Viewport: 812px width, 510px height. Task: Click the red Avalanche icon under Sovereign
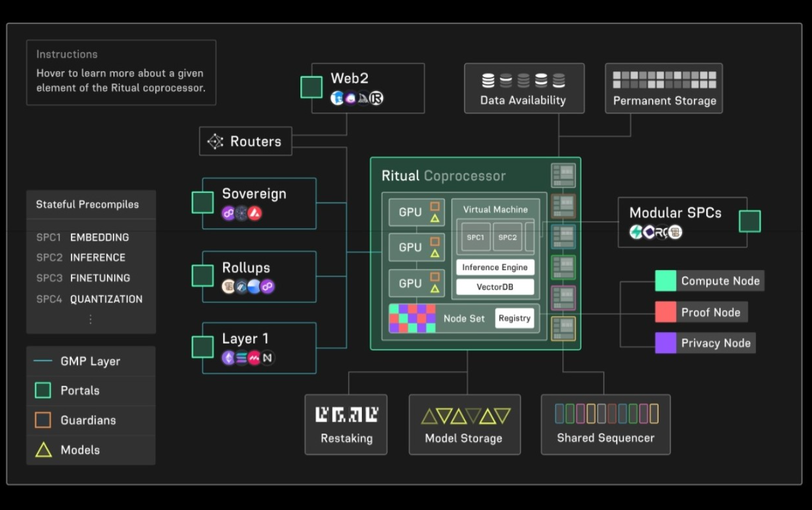[255, 213]
